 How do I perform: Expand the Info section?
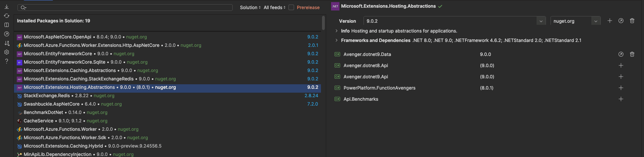point(336,31)
